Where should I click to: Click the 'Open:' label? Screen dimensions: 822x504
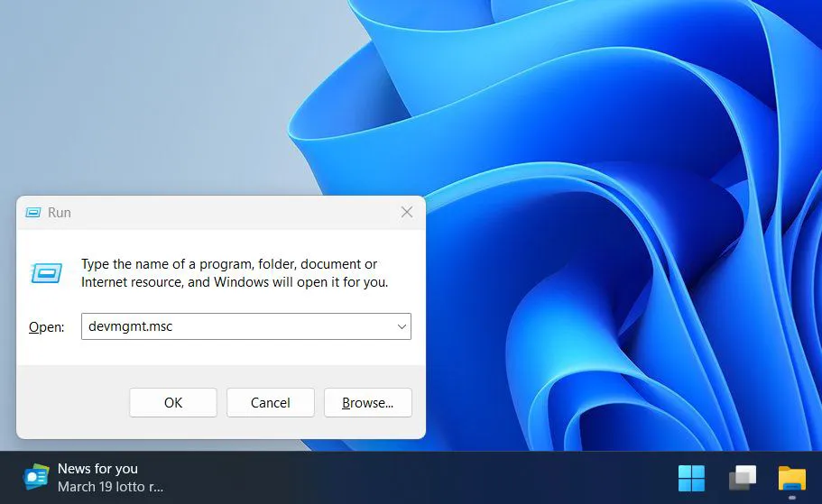47,327
